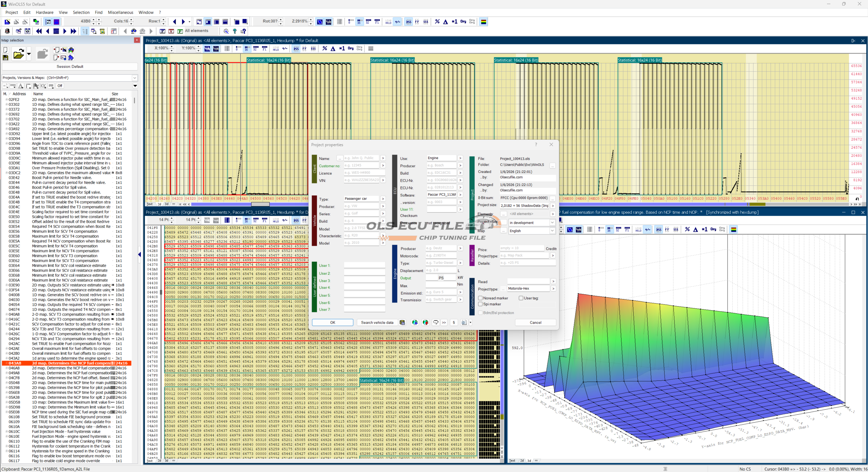
Task: Click the percent display icon in main toolbar
Action: pos(437,22)
